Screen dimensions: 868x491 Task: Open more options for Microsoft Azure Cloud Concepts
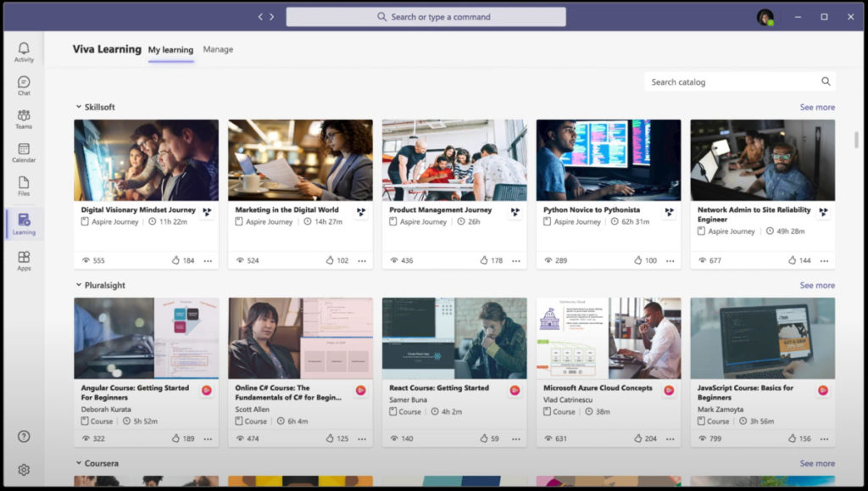click(670, 439)
